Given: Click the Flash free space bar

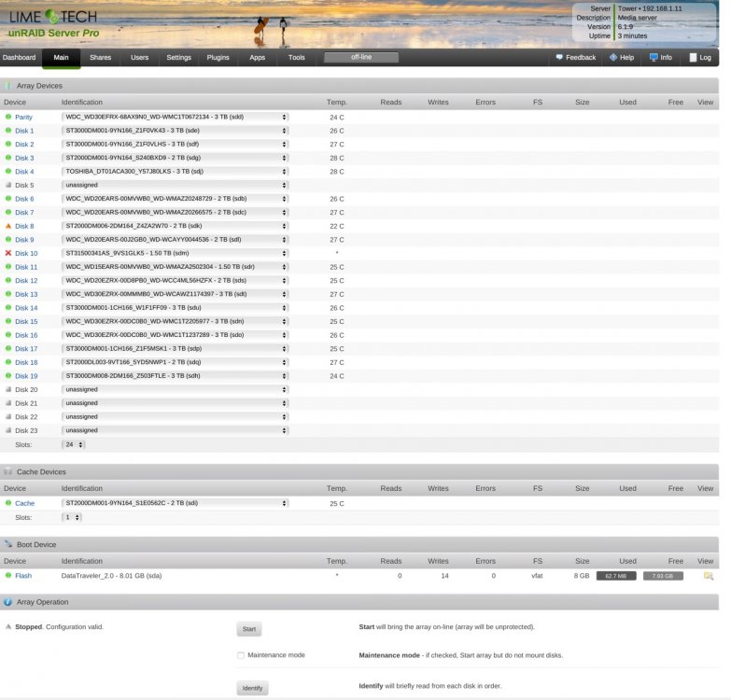Looking at the screenshot, I should 663,576.
